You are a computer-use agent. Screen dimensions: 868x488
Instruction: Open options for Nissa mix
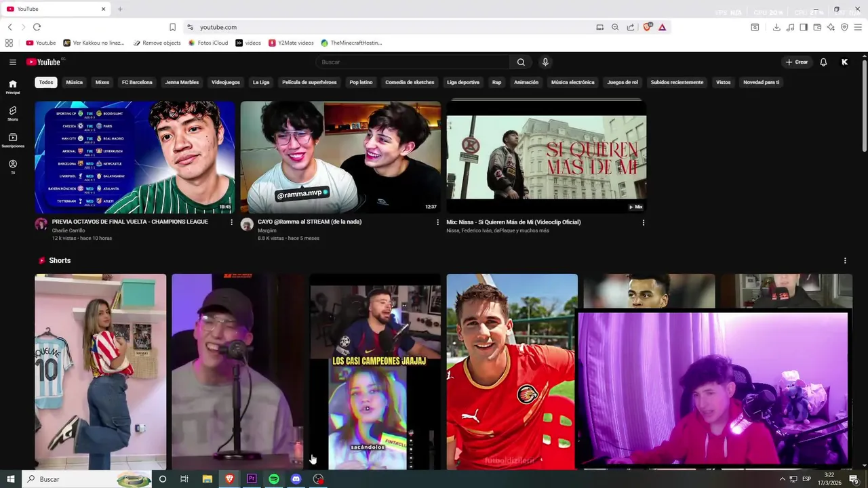pos(643,222)
